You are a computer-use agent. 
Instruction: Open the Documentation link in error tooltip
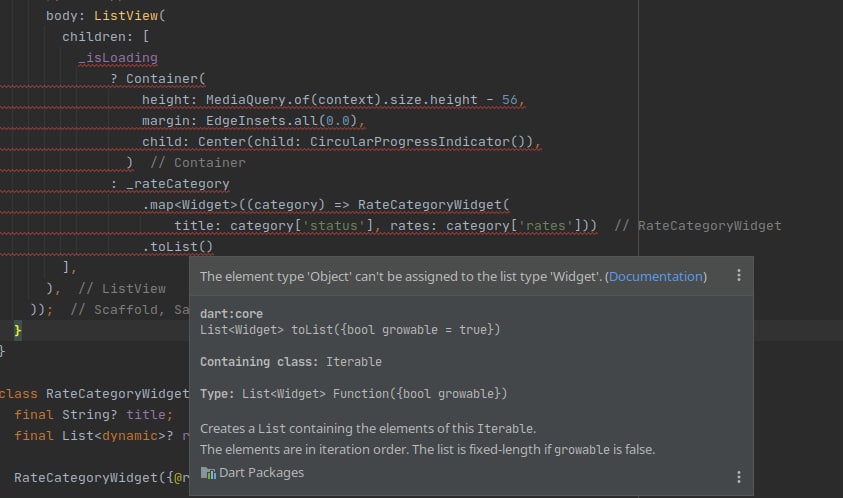tap(655, 276)
